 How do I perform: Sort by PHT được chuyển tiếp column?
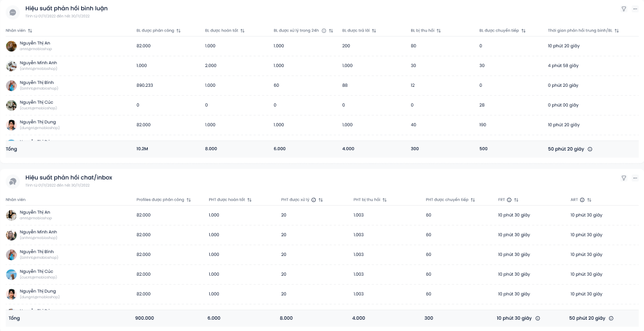[x=473, y=200]
